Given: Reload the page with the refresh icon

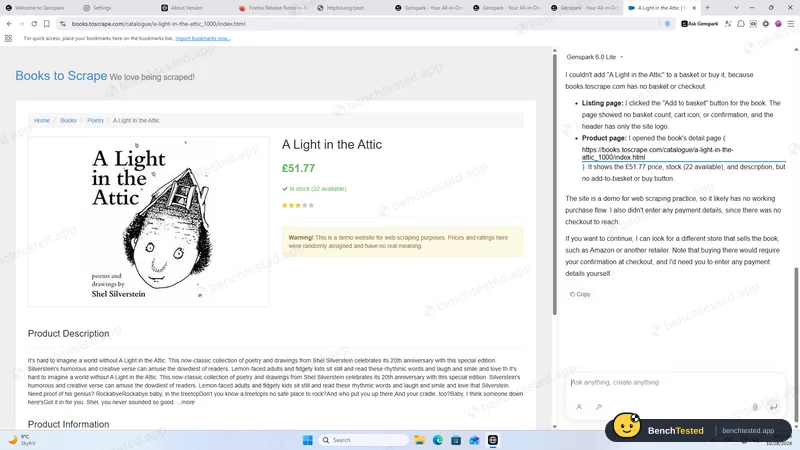Looking at the screenshot, I should [34, 23].
